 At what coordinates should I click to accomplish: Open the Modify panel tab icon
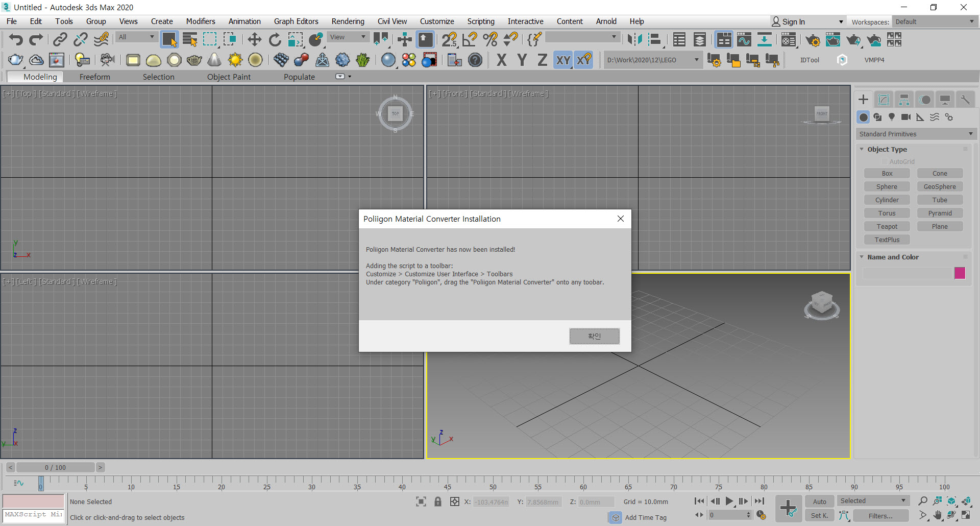pos(884,100)
